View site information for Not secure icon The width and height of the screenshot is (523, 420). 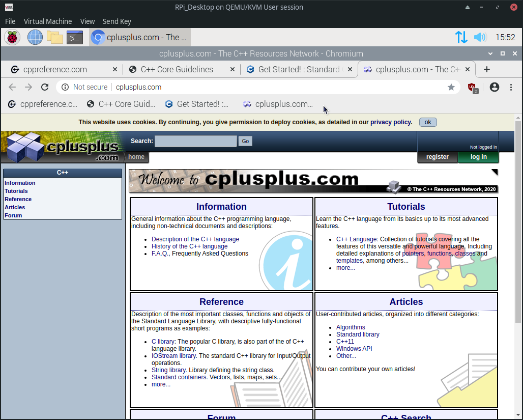65,87
